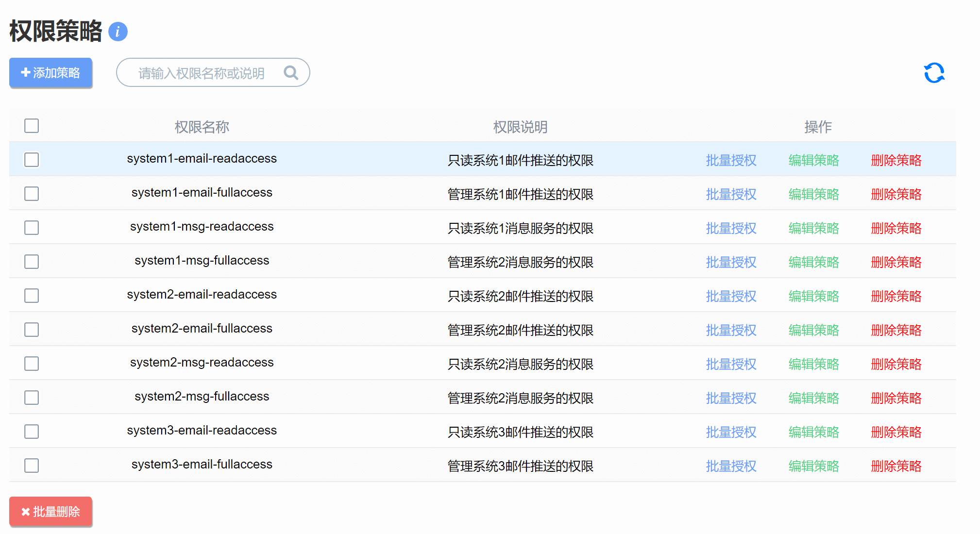Click 删除策略 for system2-email-fullaccess
980x534 pixels.
point(896,330)
